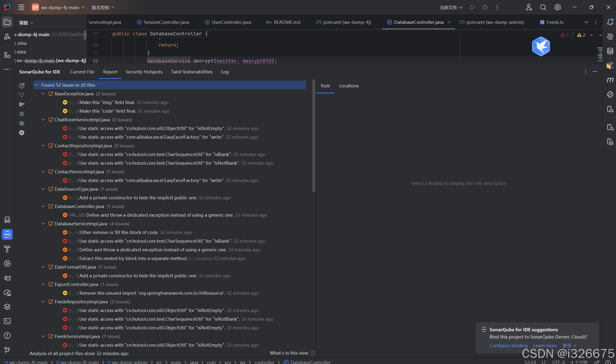Click the Notifications bell icon

610,22
